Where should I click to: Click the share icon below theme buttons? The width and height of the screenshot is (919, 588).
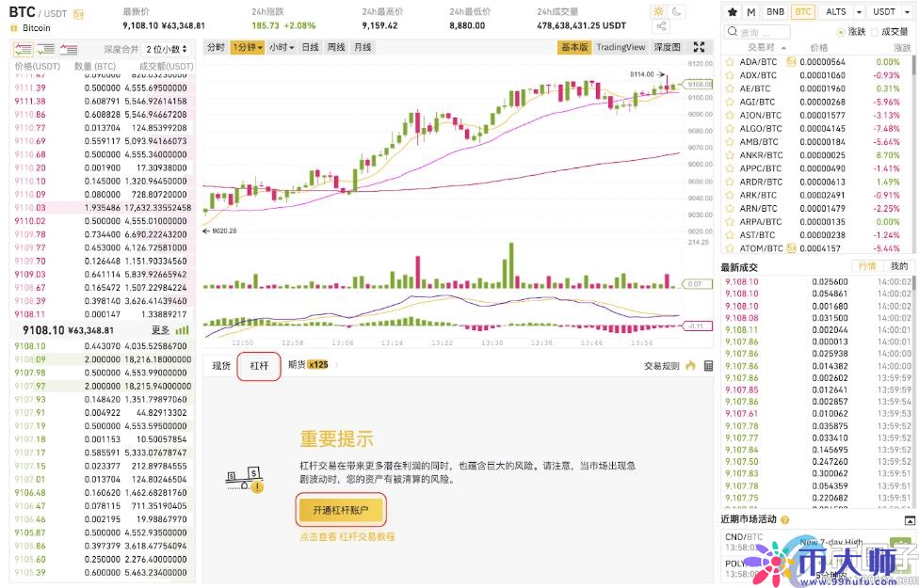[661, 26]
